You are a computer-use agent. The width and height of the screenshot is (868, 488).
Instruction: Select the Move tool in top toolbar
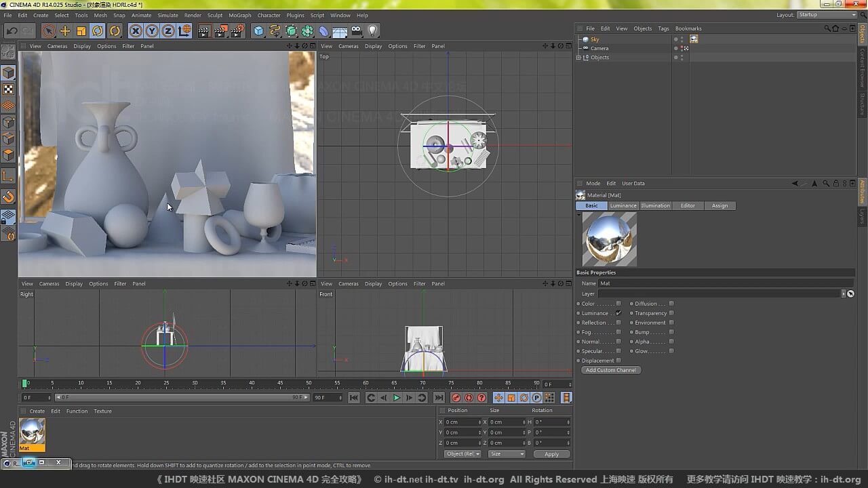click(x=65, y=30)
